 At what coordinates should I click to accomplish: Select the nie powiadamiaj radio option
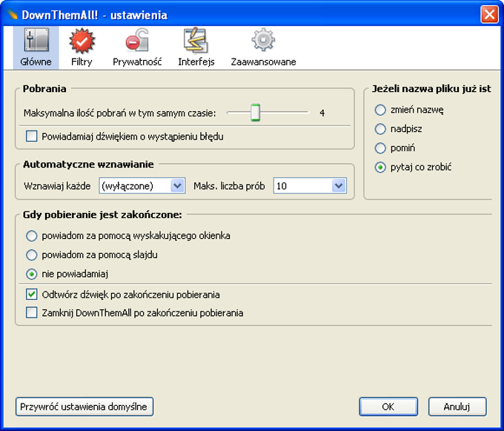click(x=31, y=274)
